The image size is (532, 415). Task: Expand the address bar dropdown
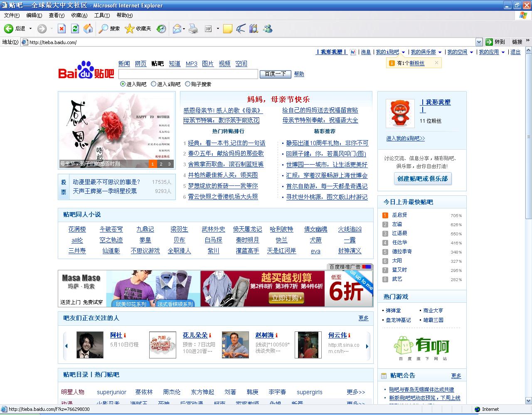[x=479, y=42]
